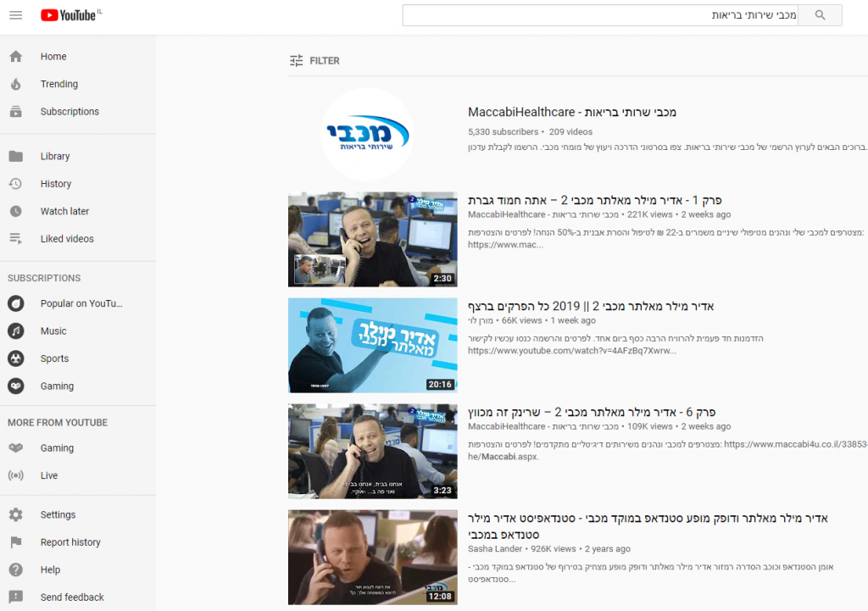
Task: Click the Settings gear icon
Action: [x=16, y=514]
